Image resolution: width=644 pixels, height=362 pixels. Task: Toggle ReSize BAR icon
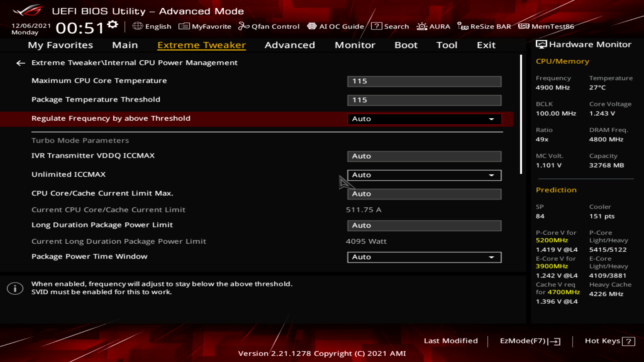pos(463,26)
